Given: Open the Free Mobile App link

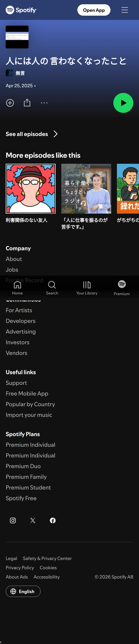Looking at the screenshot, I should pos(27,393).
